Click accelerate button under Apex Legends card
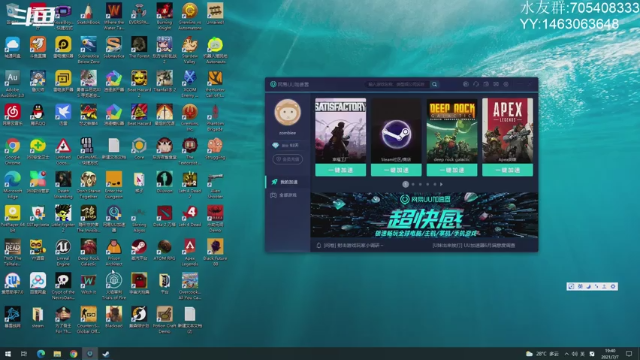640x360 pixels. pos(507,170)
